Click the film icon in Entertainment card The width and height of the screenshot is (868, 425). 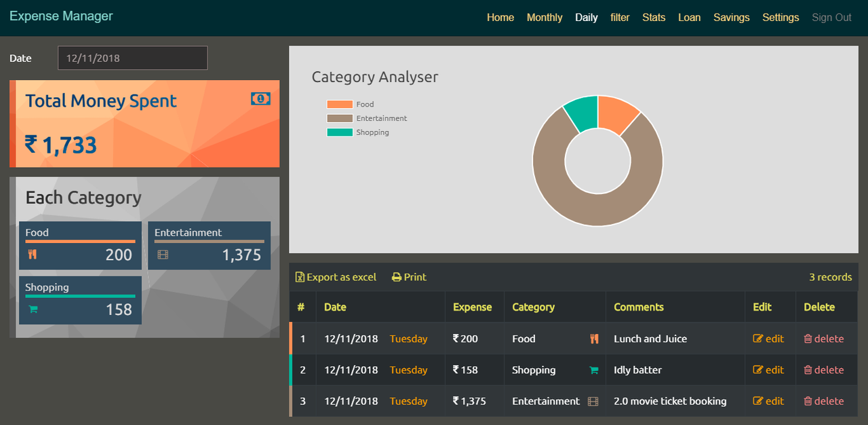click(162, 255)
